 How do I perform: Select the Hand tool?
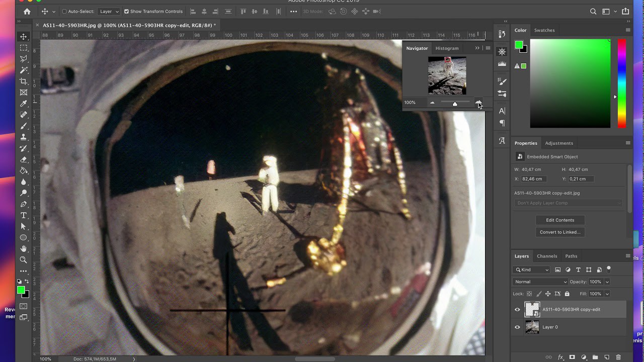tap(23, 248)
